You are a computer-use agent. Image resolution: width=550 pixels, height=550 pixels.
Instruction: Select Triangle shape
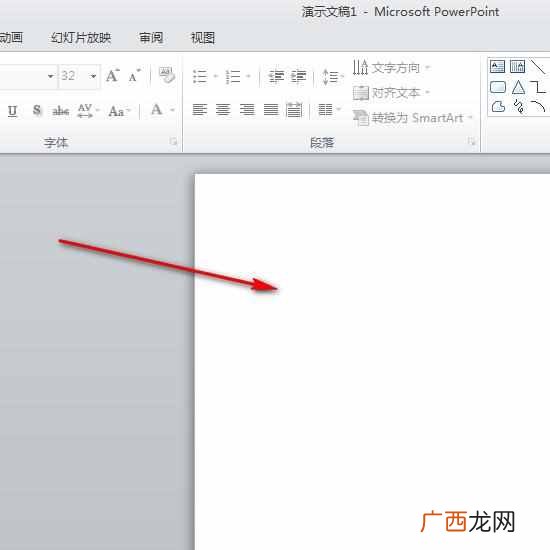518,87
